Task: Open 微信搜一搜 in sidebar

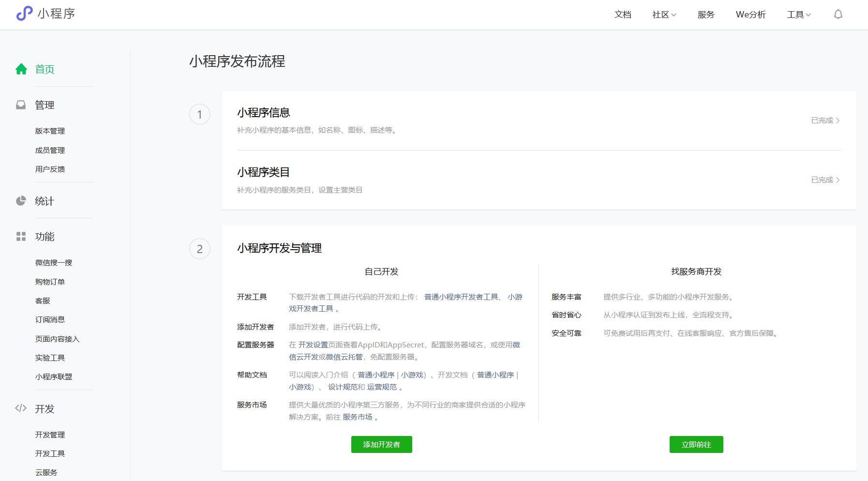Action: [54, 262]
